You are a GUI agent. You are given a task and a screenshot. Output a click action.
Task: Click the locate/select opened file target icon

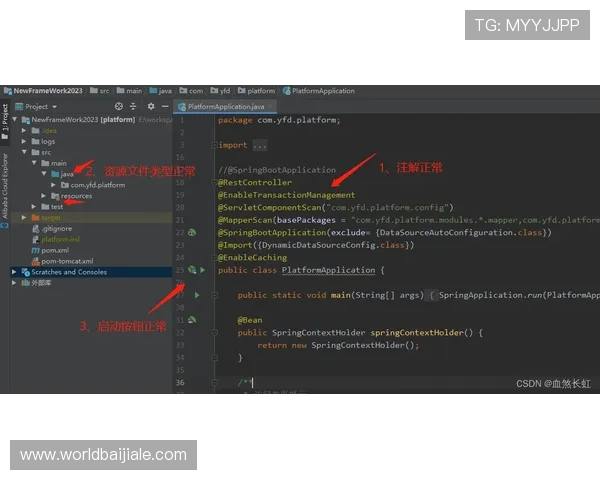118,106
